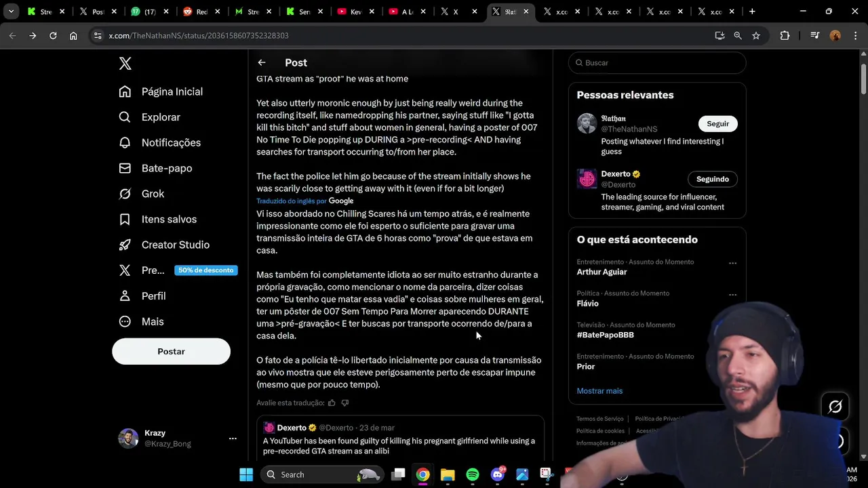Viewport: 868px width, 488px height.
Task: Click Windows Start button
Action: pyautogui.click(x=246, y=474)
